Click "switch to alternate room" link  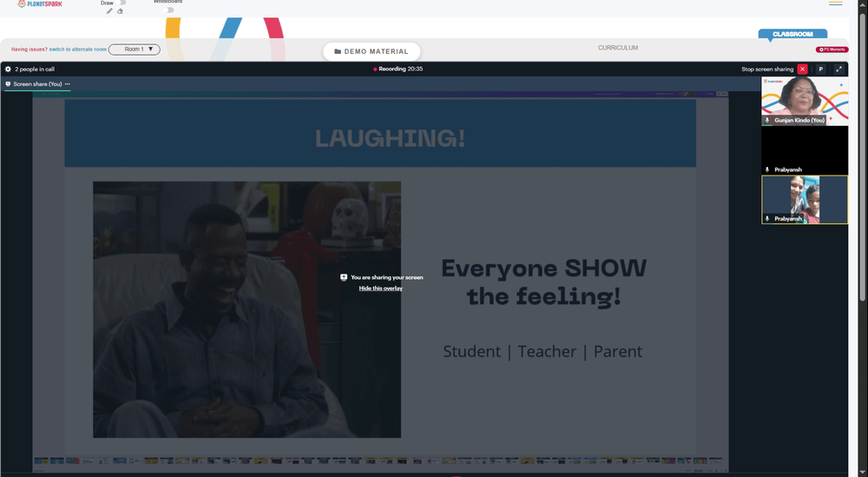click(x=77, y=50)
